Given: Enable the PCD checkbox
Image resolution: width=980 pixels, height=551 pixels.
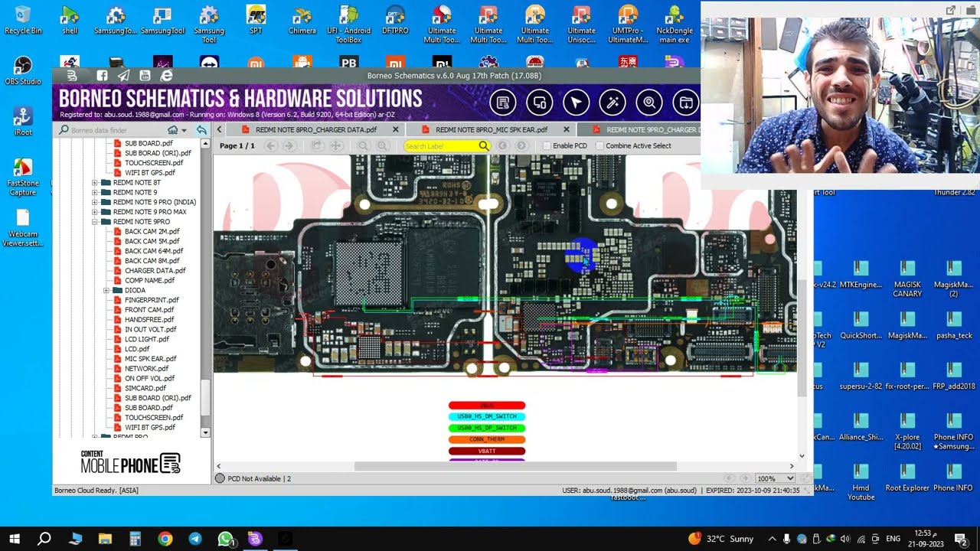Looking at the screenshot, I should tap(547, 145).
